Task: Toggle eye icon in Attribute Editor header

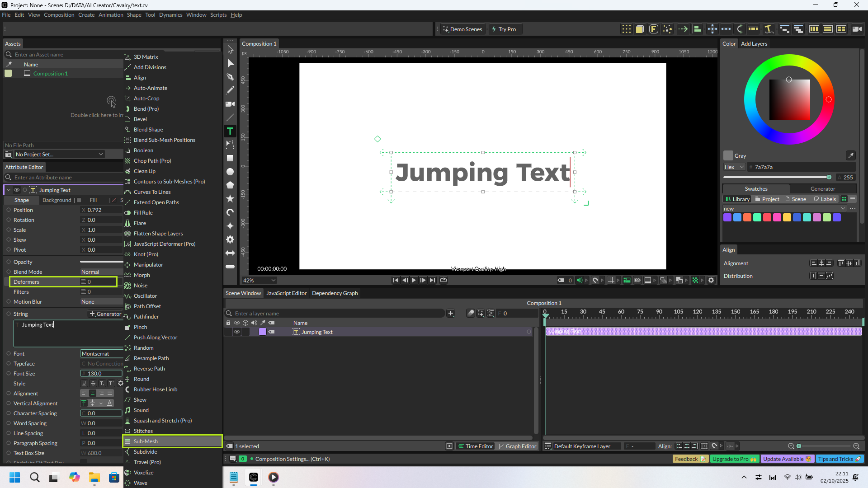Action: [17, 190]
